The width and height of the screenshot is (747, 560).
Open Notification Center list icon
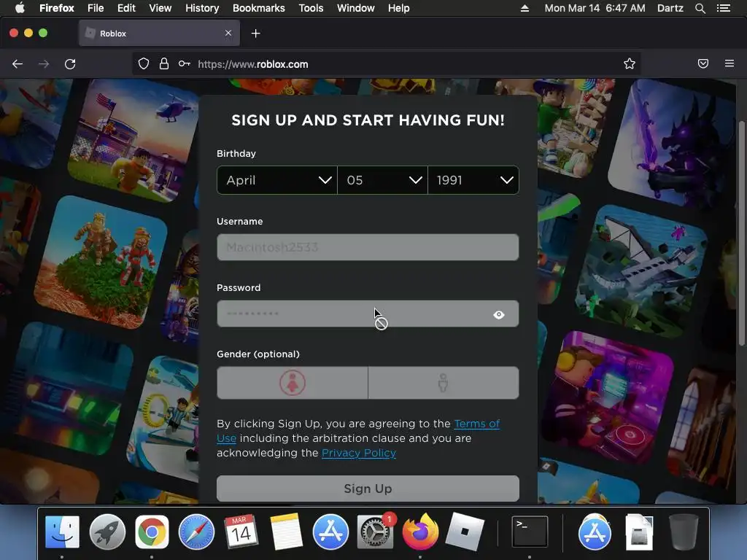pos(723,8)
